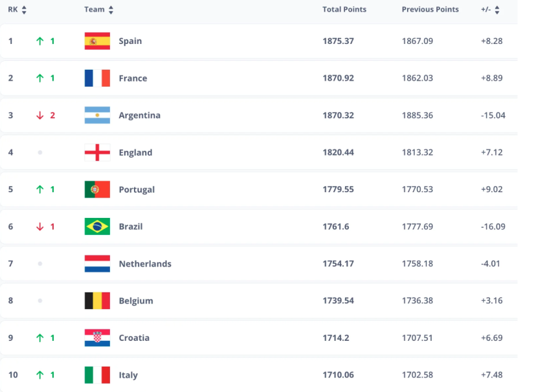The height and width of the screenshot is (392, 534).
Task: Click the Total Points column header
Action: point(344,9)
